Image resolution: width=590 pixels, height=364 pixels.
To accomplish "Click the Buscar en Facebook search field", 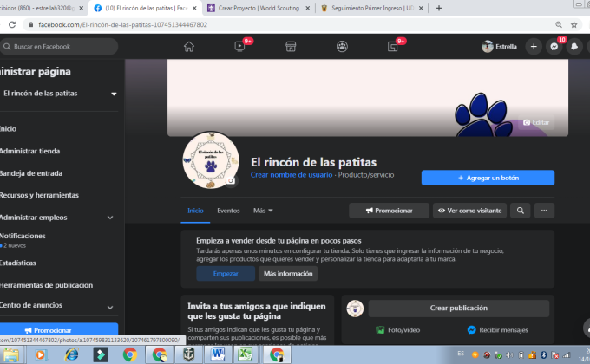I will (59, 46).
